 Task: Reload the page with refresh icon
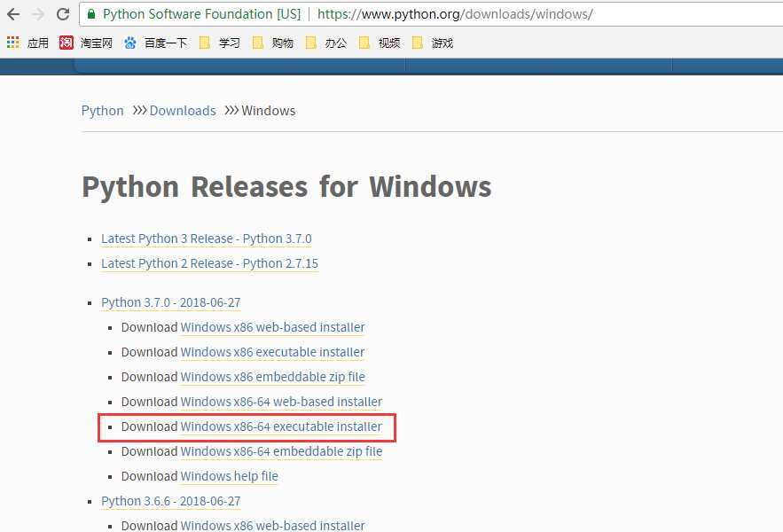pos(63,14)
